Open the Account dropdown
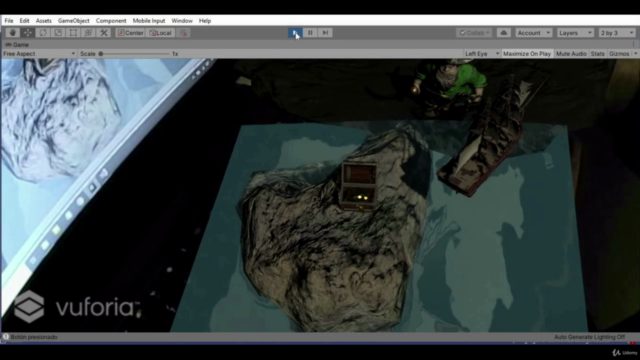This screenshot has width=640, height=360. click(x=533, y=33)
